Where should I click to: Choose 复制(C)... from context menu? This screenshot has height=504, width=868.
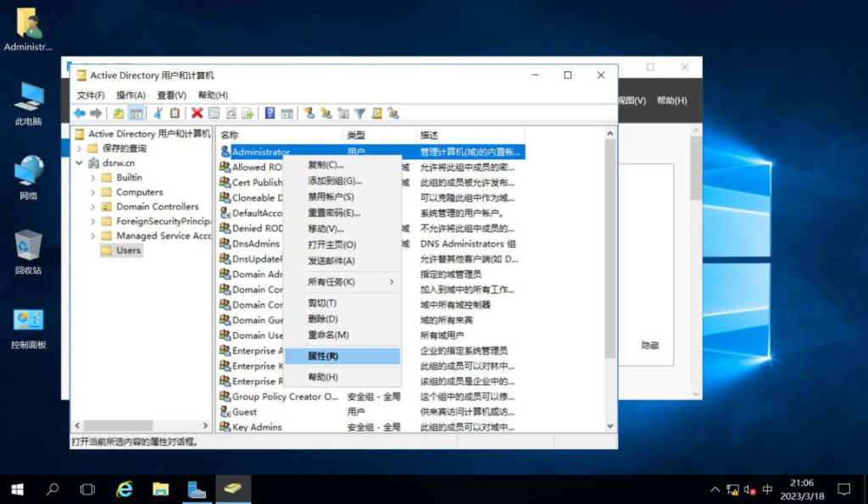point(342,165)
